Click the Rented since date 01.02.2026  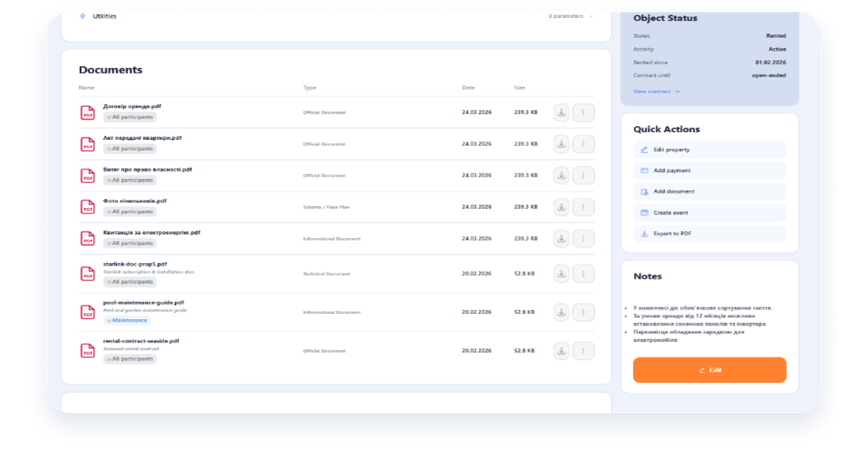770,62
